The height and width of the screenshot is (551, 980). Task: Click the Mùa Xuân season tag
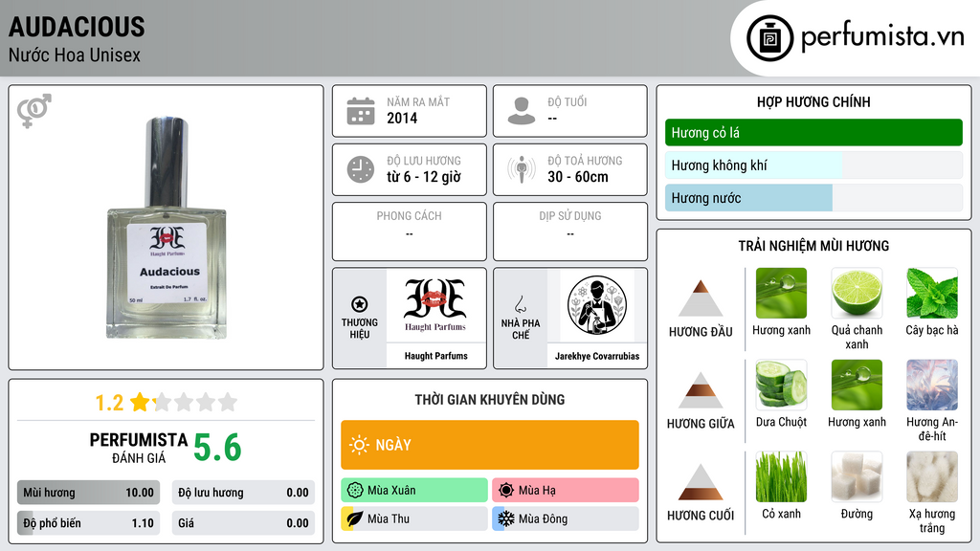(414, 491)
